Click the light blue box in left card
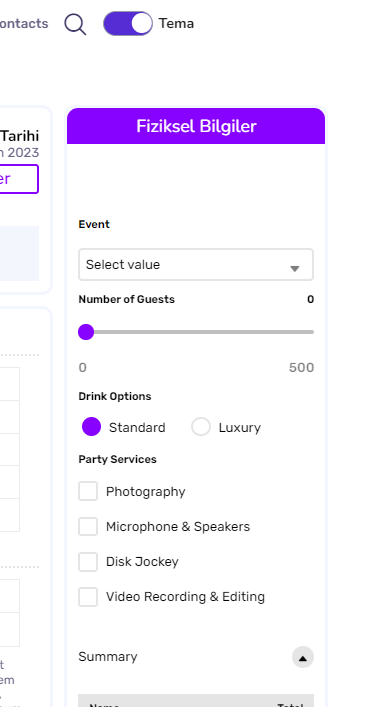The height and width of the screenshot is (707, 378). [x=19, y=253]
